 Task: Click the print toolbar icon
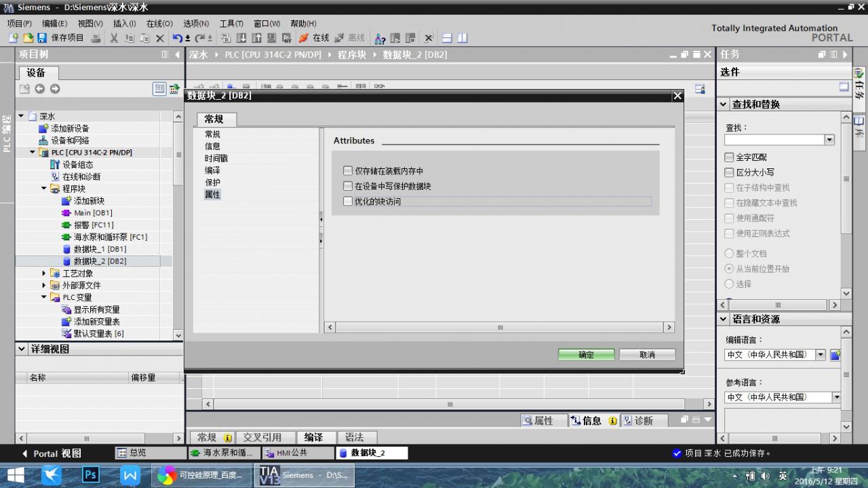pos(96,38)
